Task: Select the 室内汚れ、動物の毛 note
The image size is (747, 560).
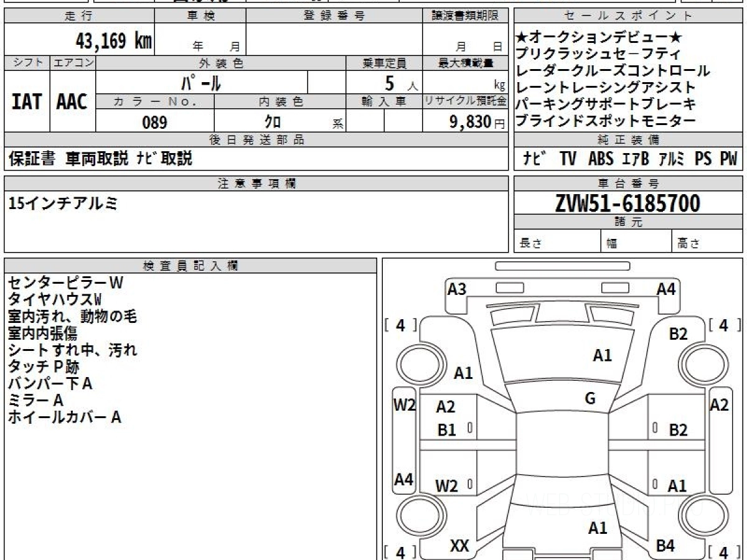Action: [72, 316]
